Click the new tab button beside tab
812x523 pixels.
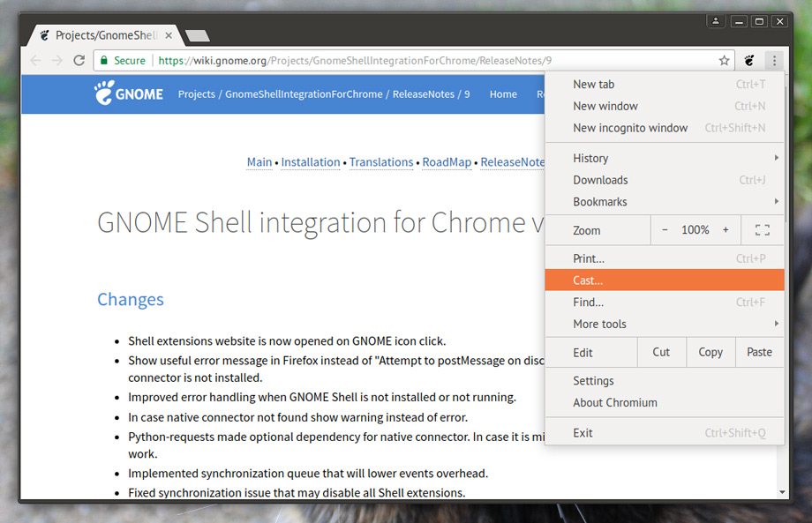[197, 36]
